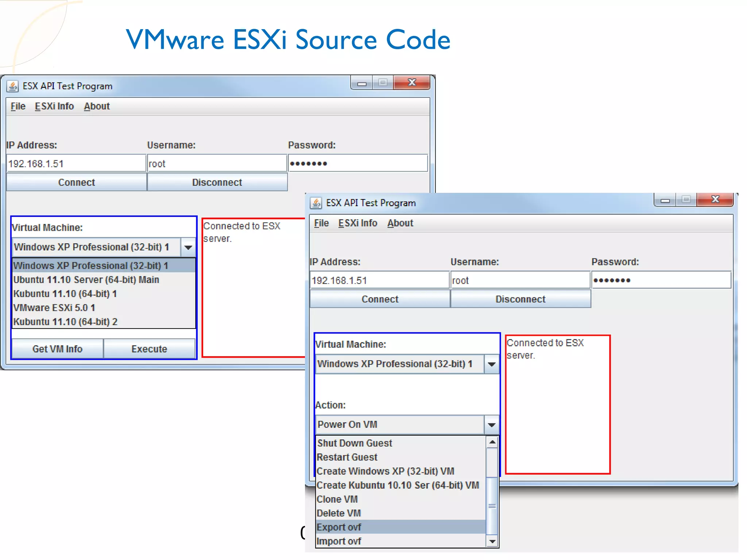Click IP Address field in front window

[x=380, y=280]
